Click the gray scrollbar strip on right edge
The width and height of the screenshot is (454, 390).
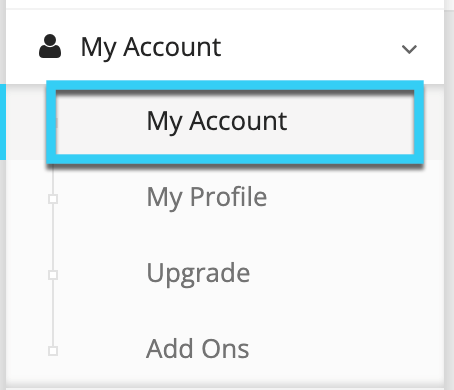click(x=449, y=195)
